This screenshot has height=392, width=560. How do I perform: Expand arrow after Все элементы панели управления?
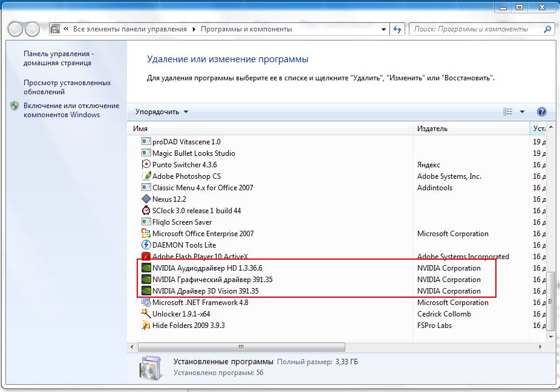click(x=194, y=29)
